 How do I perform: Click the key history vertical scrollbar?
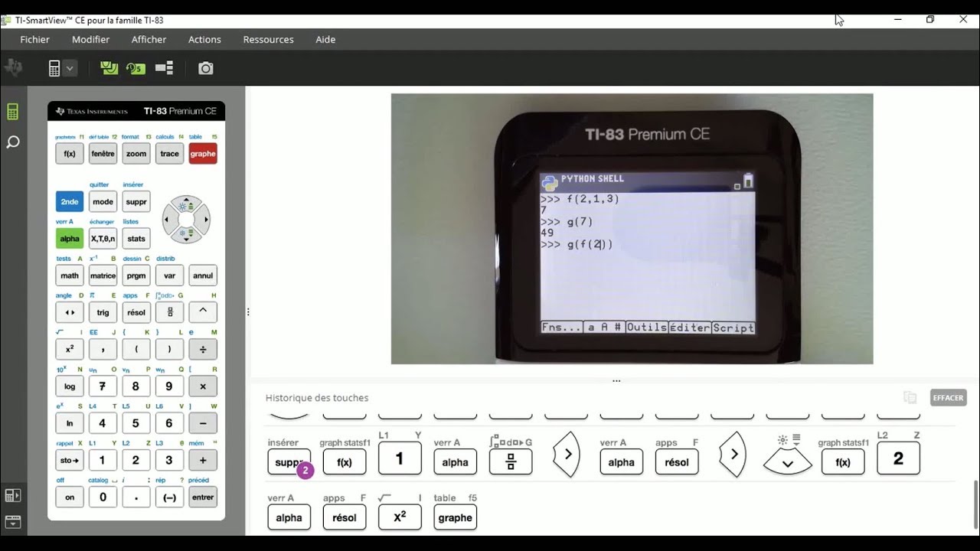click(x=975, y=505)
